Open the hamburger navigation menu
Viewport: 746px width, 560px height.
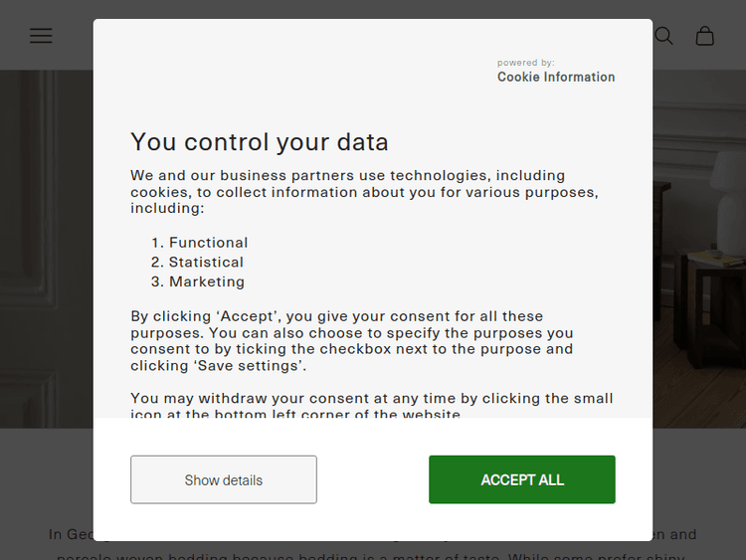(x=41, y=36)
